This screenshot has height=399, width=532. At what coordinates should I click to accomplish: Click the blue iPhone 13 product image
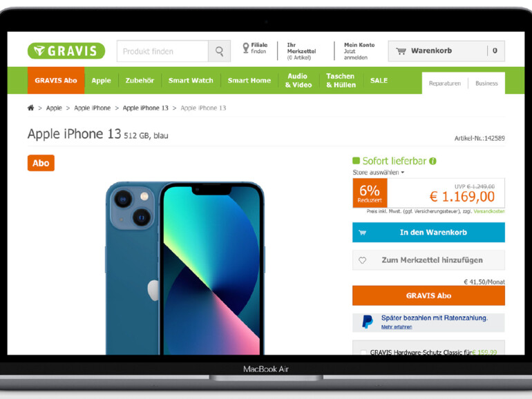[185, 268]
